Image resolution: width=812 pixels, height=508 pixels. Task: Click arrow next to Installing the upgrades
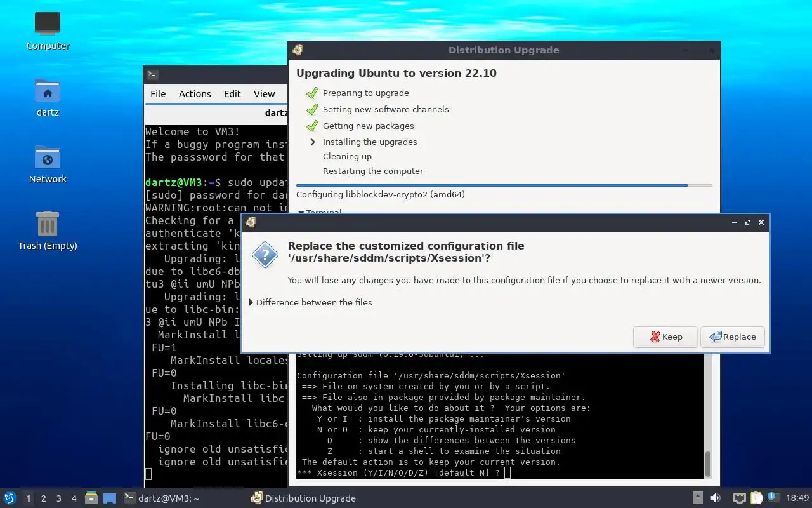[312, 142]
